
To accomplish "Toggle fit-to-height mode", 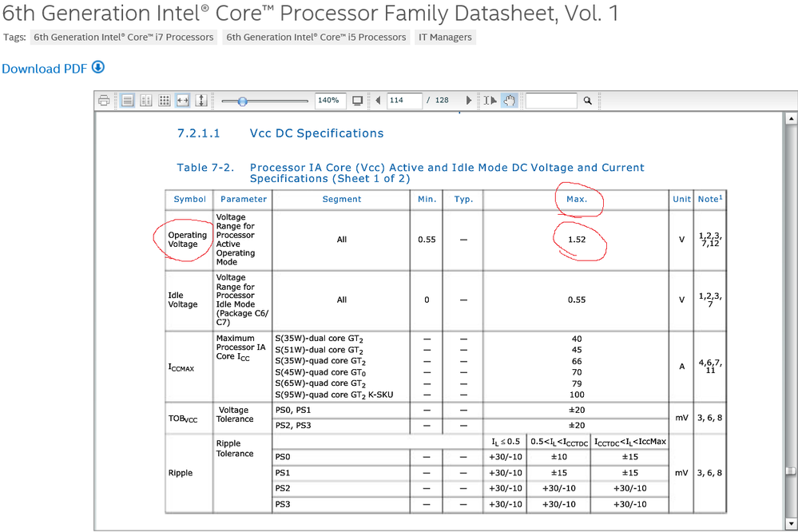I will 201,101.
